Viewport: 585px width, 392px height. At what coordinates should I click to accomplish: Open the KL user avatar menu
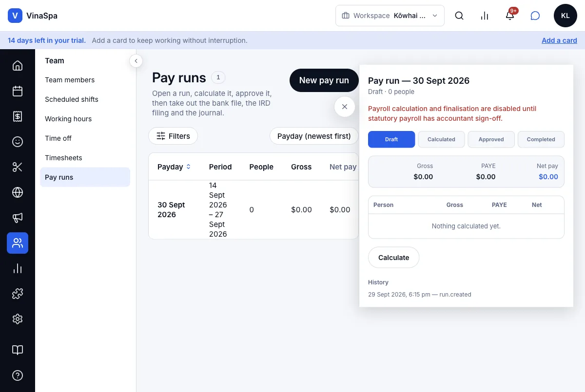[x=565, y=16]
